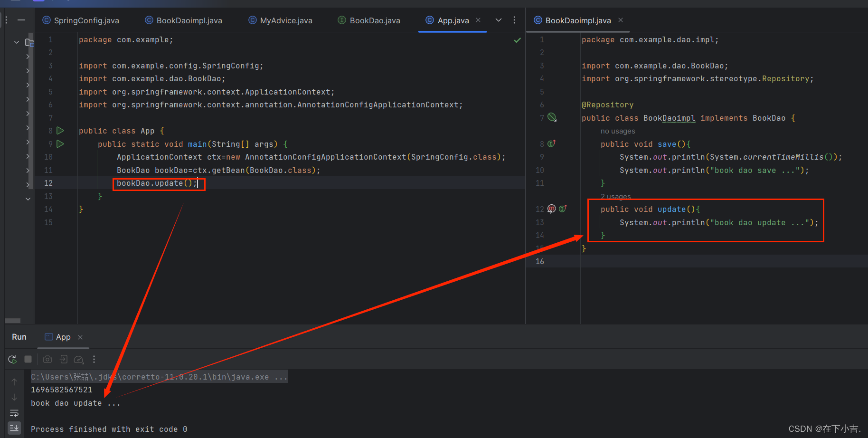
Task: Click the Spring bean gutter icon on line 7
Action: click(x=552, y=117)
